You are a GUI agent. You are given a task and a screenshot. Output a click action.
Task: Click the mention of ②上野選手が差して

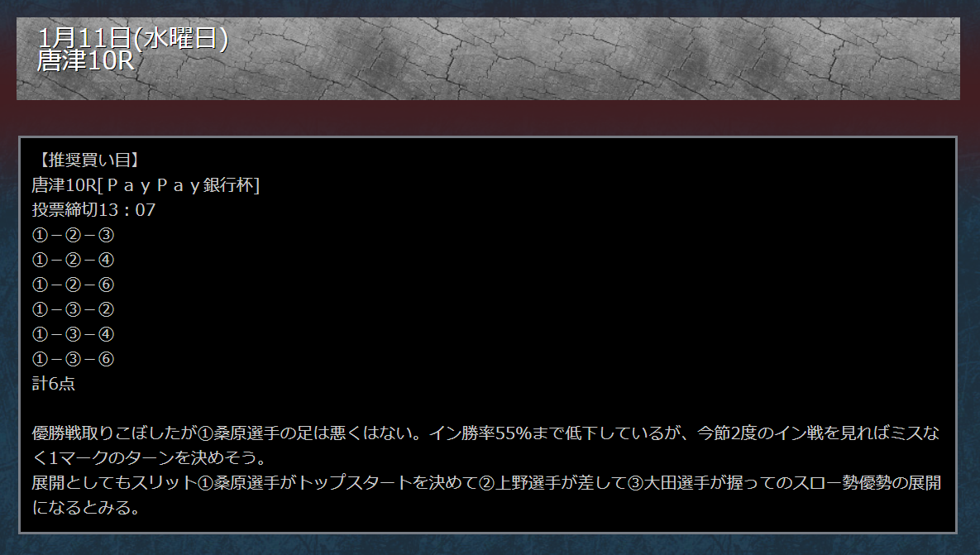(x=553, y=483)
